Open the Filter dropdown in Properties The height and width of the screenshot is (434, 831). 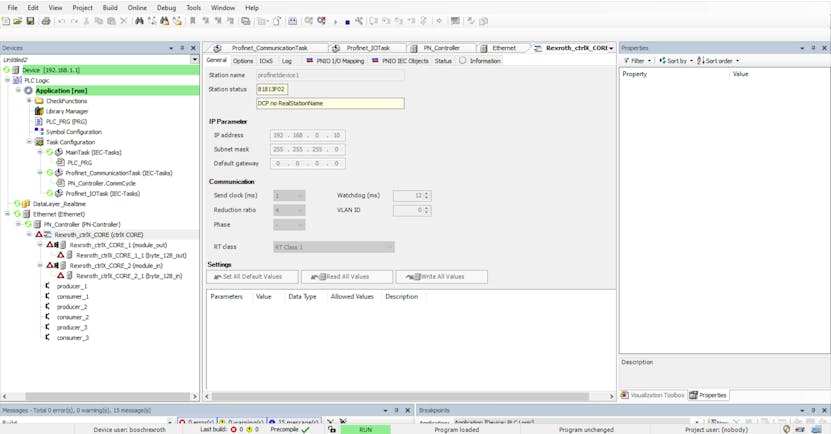click(636, 61)
